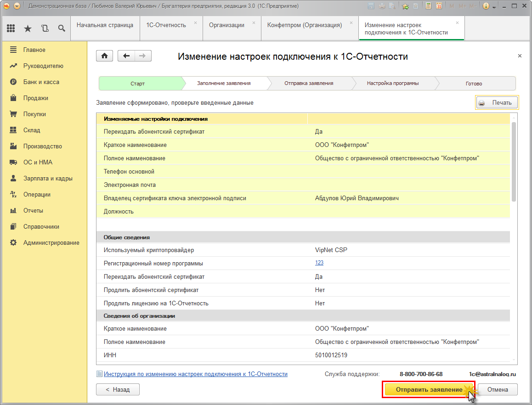Click the Печать button

(x=497, y=102)
